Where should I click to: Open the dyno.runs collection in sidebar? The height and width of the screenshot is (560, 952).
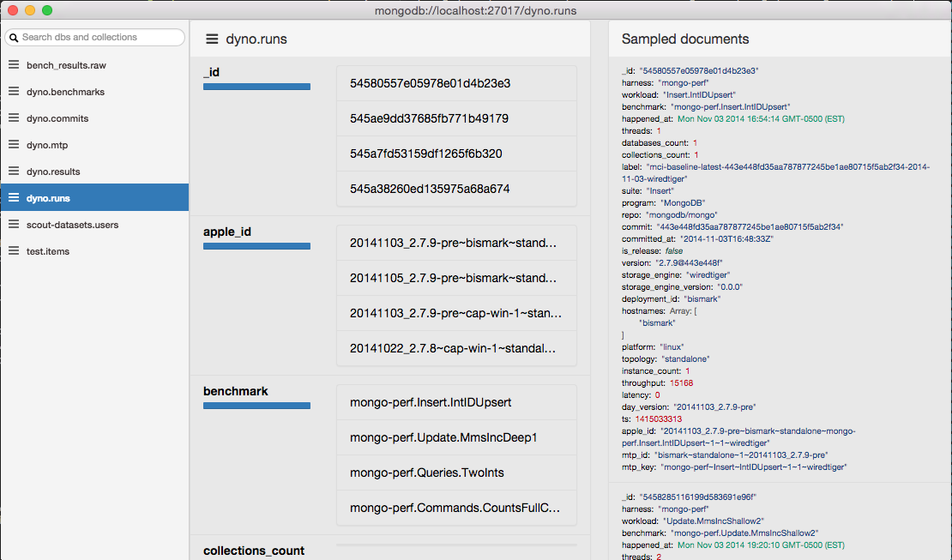click(x=49, y=198)
